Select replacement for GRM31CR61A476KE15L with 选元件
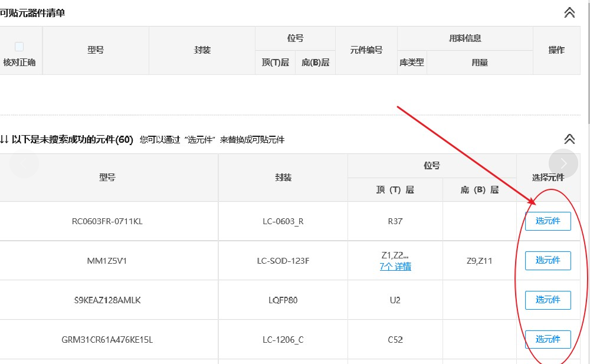 click(548, 339)
